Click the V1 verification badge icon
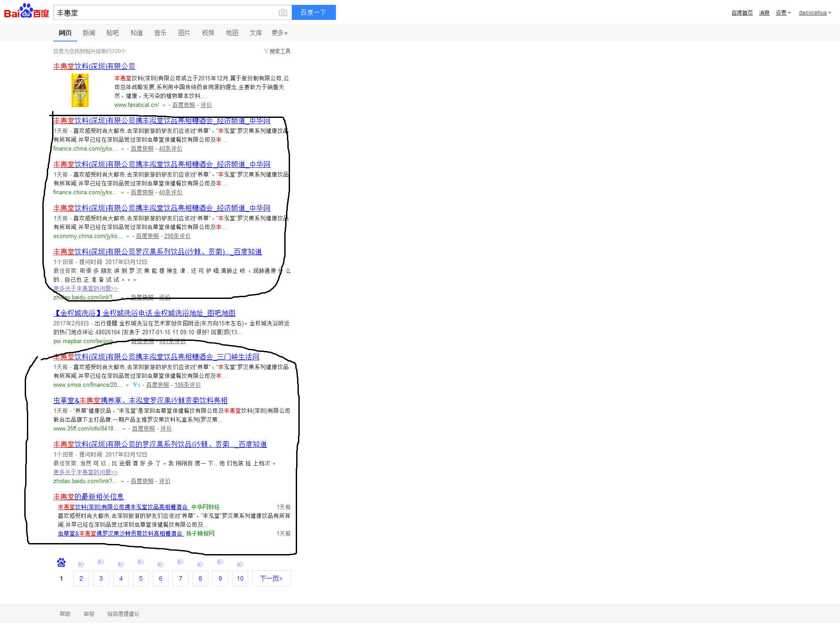 pyautogui.click(x=136, y=385)
